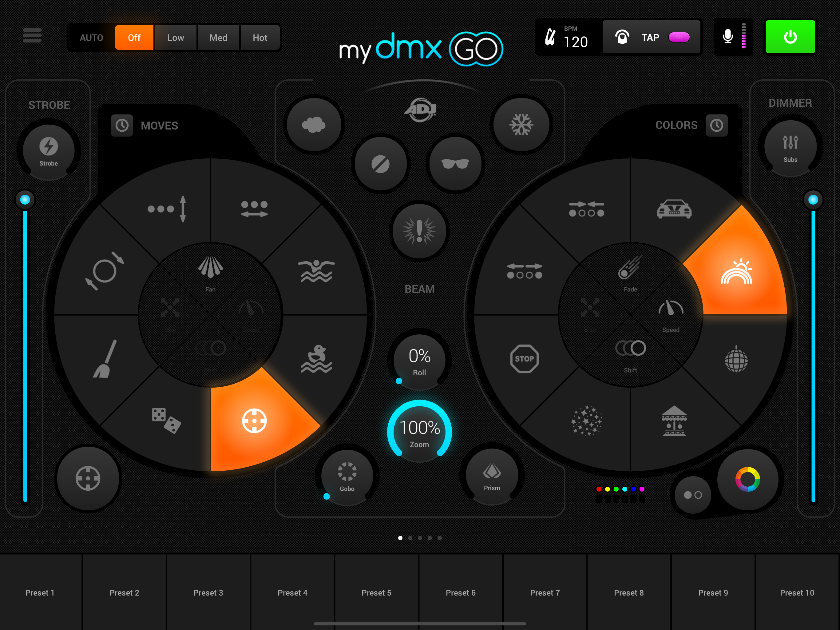The height and width of the screenshot is (630, 840).
Task: Choose the STOP sign color effect
Action: click(525, 358)
